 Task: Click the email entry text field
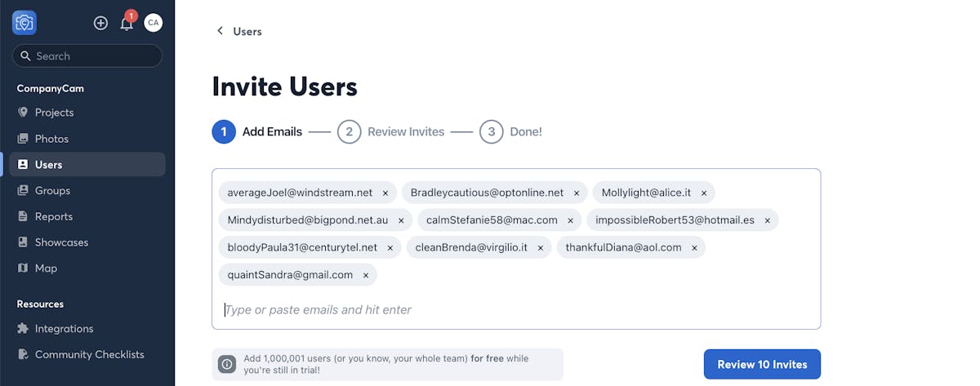pos(514,310)
